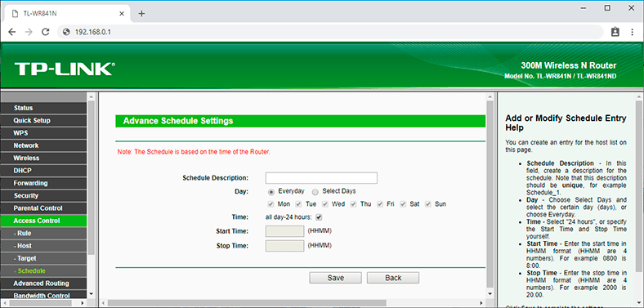644x308 pixels.
Task: Click the Stop Time field
Action: point(284,246)
